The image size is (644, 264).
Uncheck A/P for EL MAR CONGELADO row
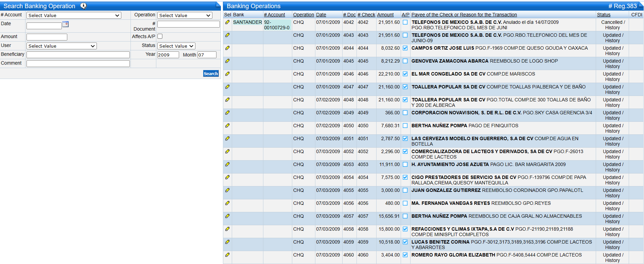tap(405, 74)
